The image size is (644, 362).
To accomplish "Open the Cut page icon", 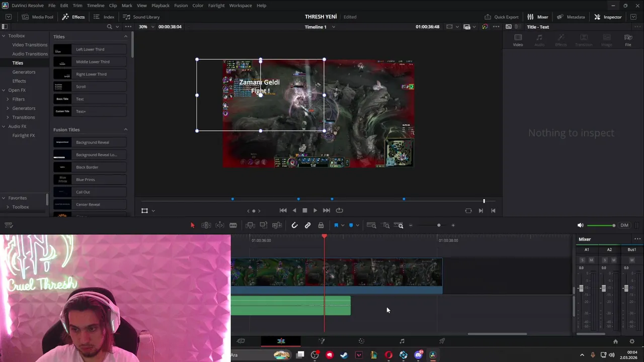I will pos(241,341).
